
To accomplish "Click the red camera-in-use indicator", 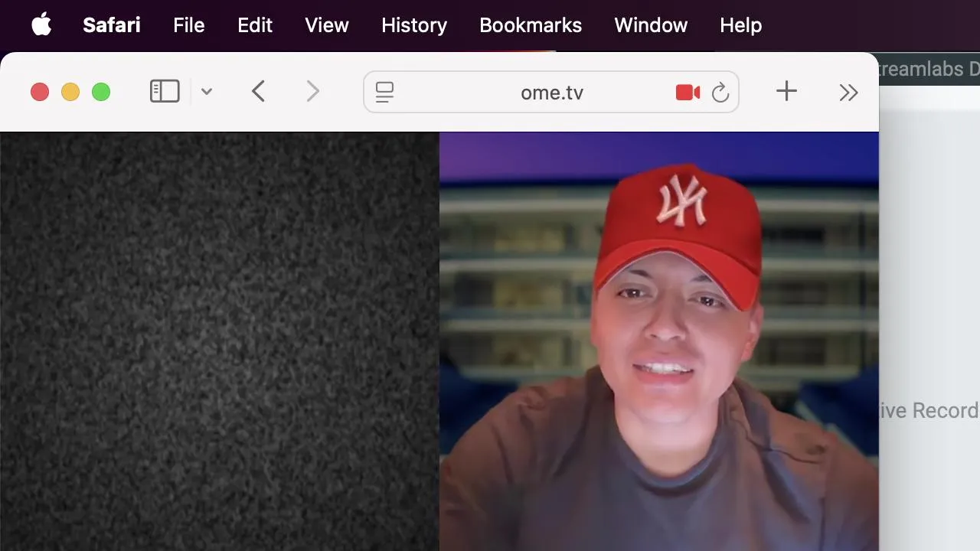I will [x=688, y=93].
